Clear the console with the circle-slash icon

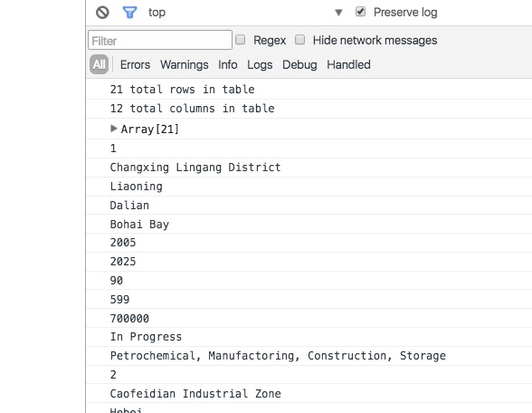tap(102, 13)
